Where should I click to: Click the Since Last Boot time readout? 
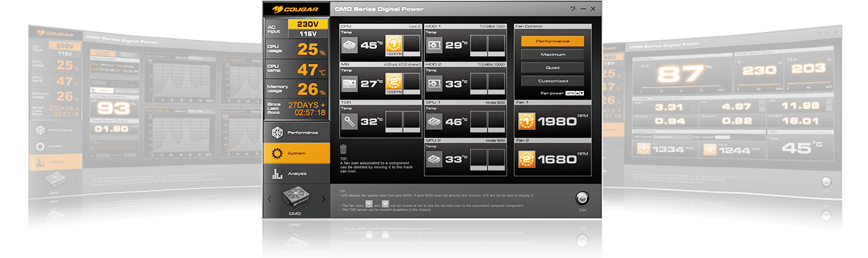coord(307,109)
